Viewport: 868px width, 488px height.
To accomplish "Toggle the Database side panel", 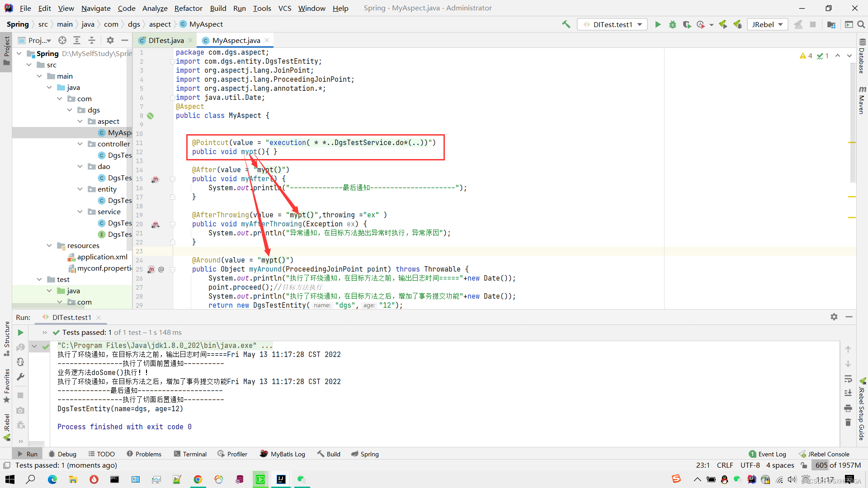I will point(862,56).
